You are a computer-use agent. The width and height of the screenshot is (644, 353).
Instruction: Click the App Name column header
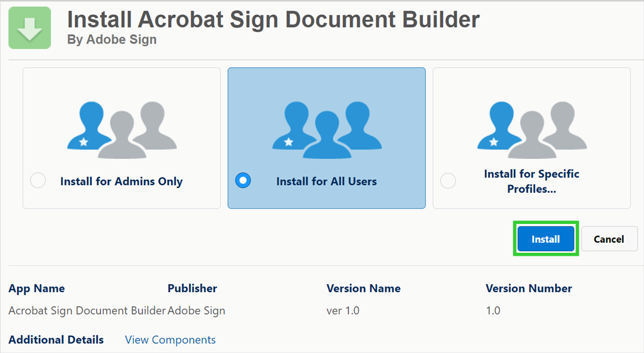click(37, 288)
